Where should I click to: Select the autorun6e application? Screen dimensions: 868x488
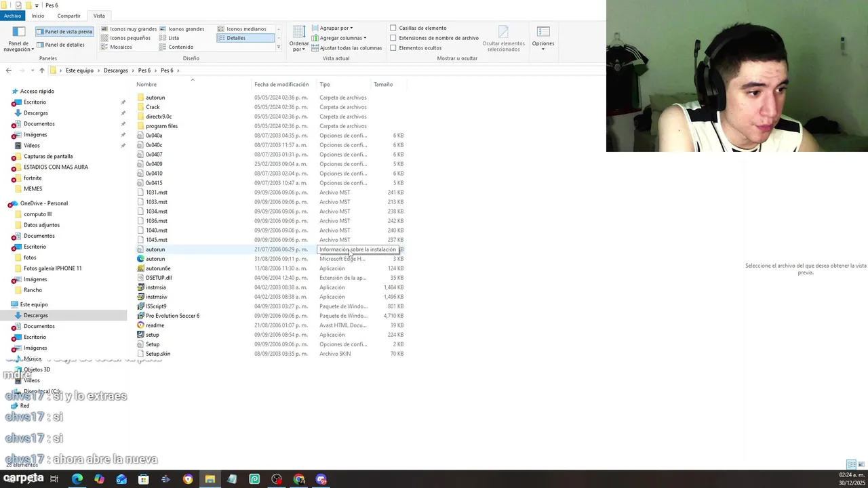pos(158,268)
